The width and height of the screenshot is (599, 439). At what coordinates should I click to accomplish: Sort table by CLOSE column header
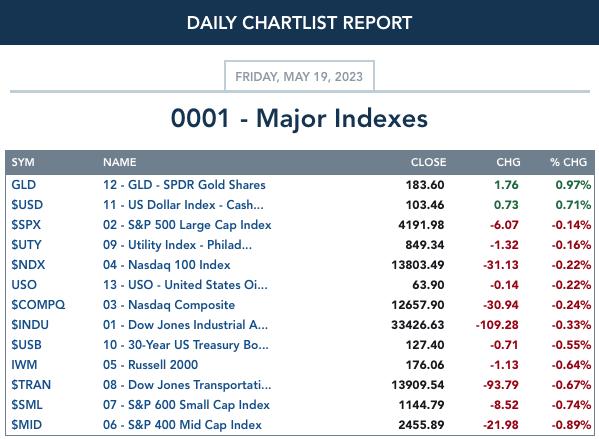[428, 162]
